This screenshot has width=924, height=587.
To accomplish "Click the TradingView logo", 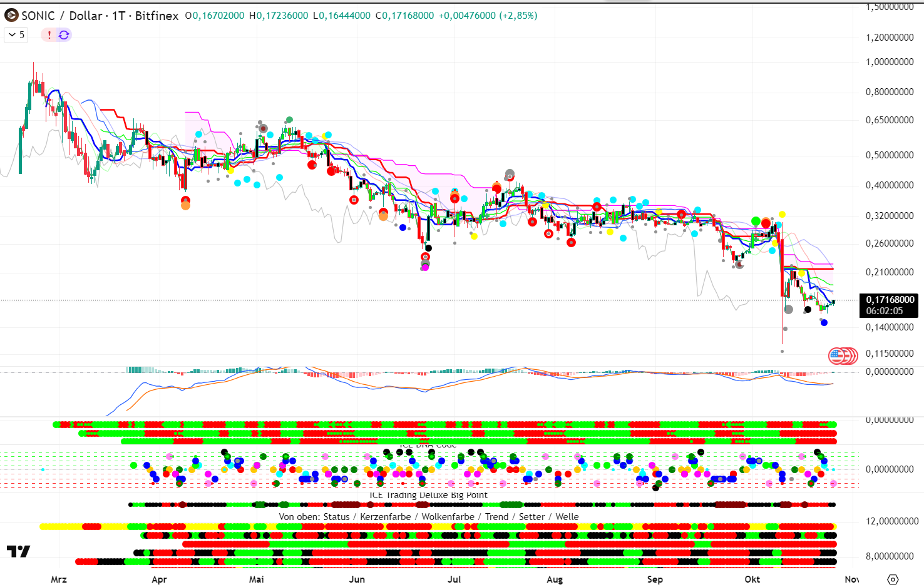I will [x=19, y=551].
